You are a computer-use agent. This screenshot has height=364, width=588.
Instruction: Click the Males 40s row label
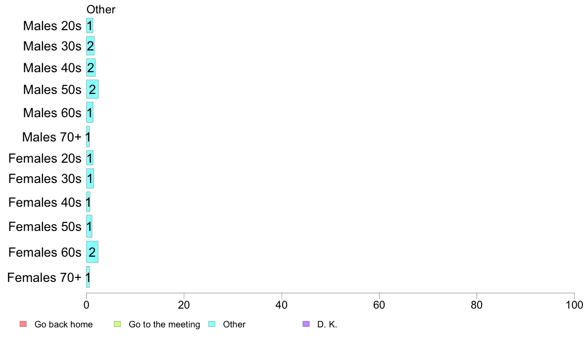coord(52,68)
